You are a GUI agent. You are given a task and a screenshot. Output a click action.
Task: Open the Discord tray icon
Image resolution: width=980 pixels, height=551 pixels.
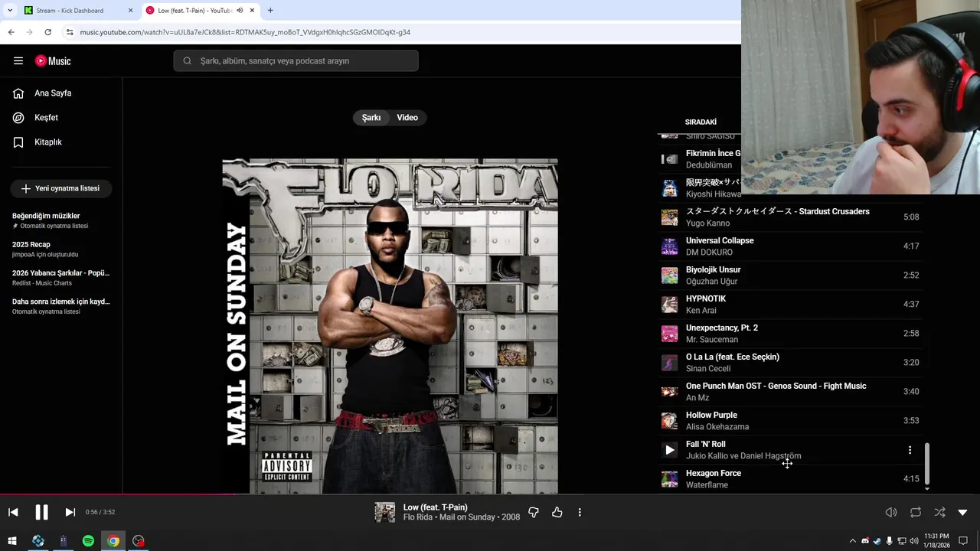(865, 541)
